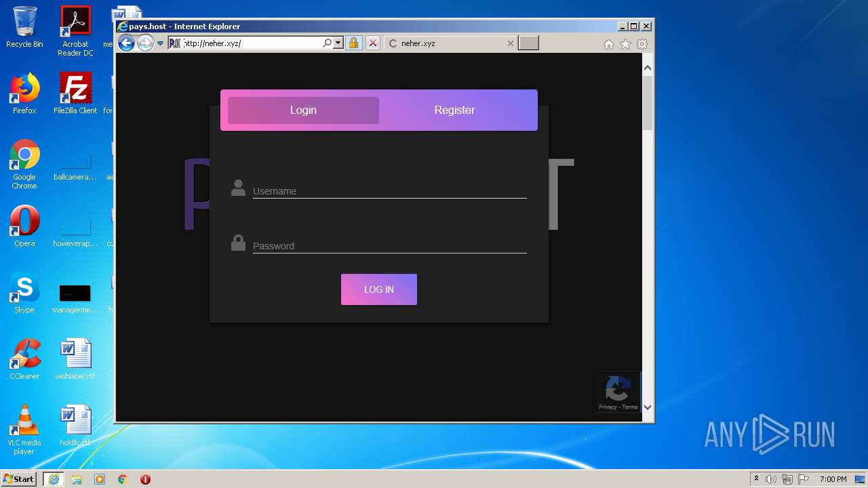Click the page scrollbar up arrow

point(648,68)
